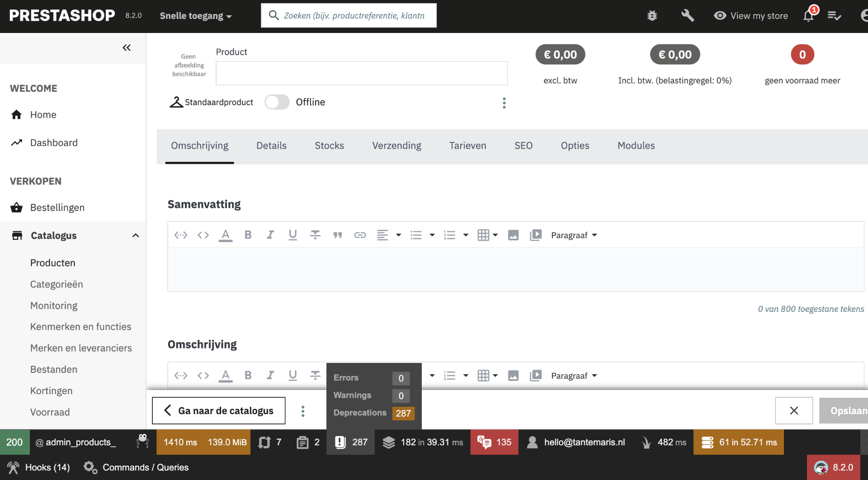The height and width of the screenshot is (480, 868).
Task: Click the top search field
Action: [349, 15]
